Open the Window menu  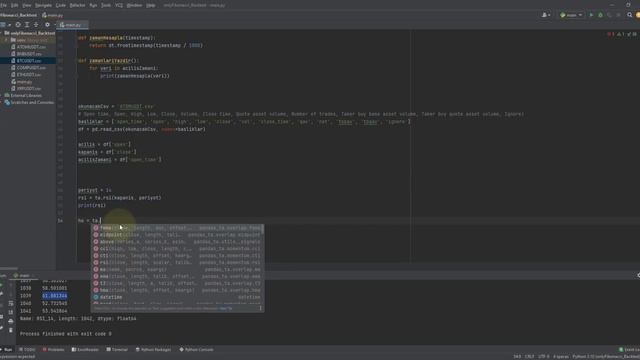(134, 5)
